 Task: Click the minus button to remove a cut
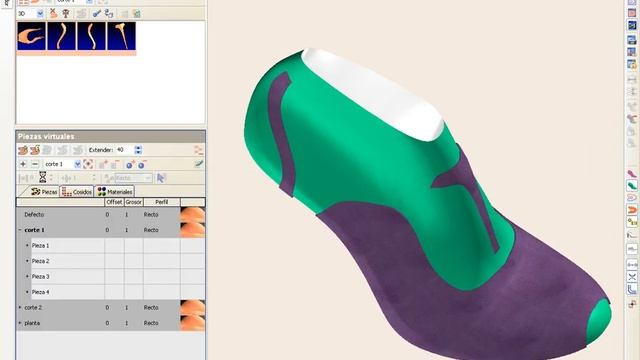click(35, 164)
